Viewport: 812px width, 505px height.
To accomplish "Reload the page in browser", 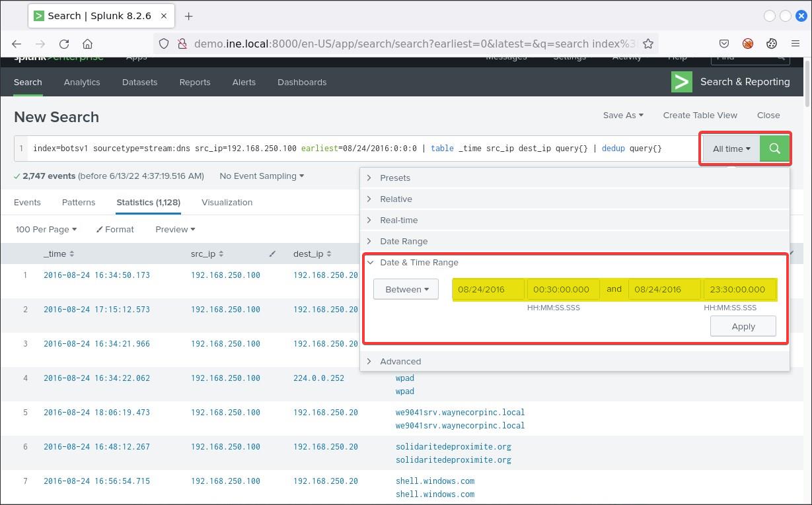I will click(x=64, y=44).
